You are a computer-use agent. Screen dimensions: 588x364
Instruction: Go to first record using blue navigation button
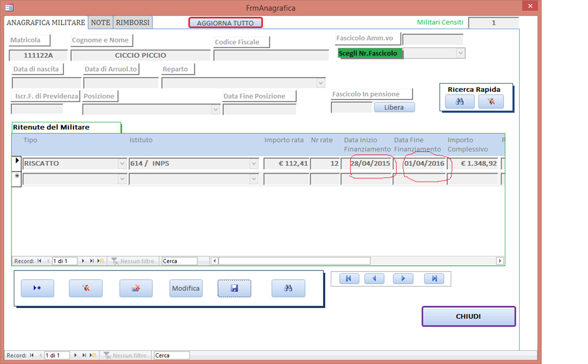click(x=349, y=278)
